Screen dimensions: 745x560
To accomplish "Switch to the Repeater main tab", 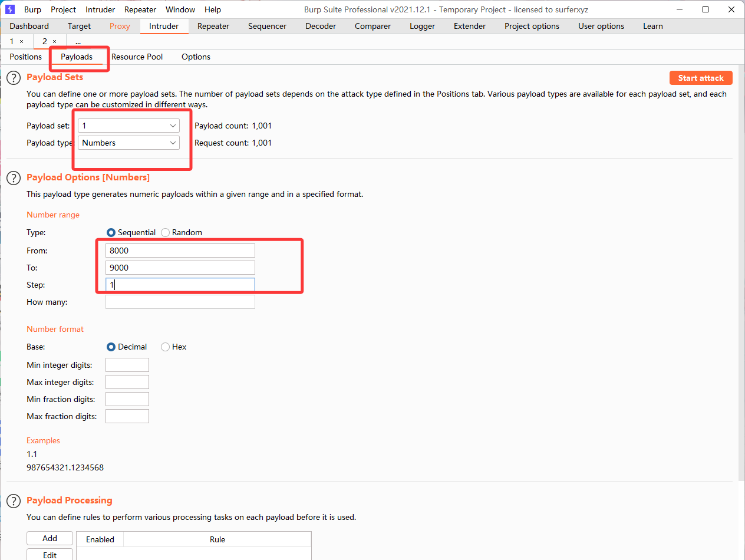I will (213, 26).
